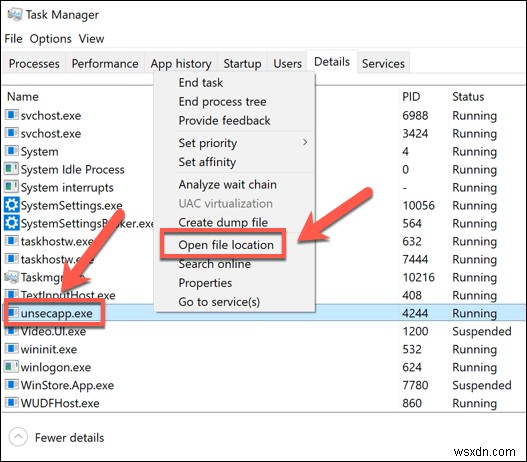This screenshot has width=527, height=462.
Task: Switch to the Users tab
Action: tap(287, 63)
